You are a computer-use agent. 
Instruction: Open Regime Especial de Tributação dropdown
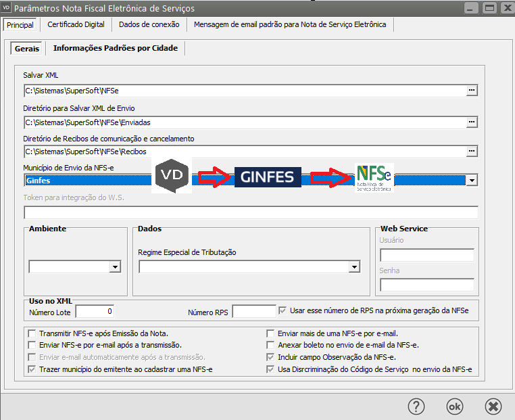click(353, 267)
